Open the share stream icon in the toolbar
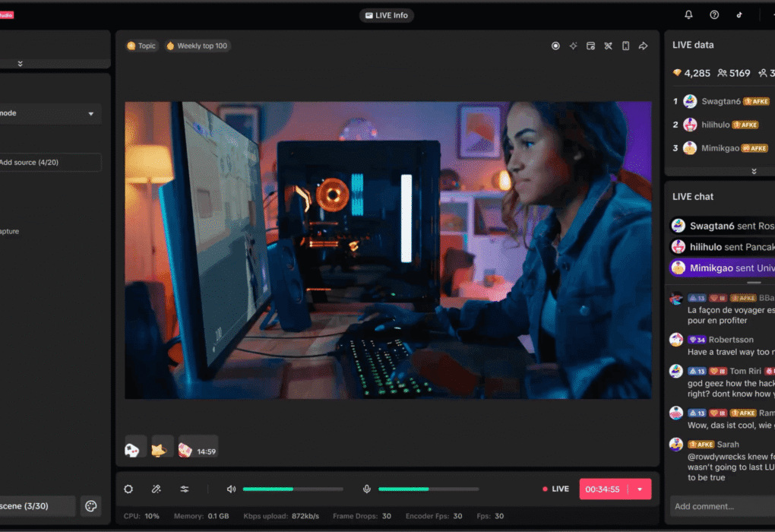Image resolution: width=775 pixels, height=532 pixels. [643, 46]
